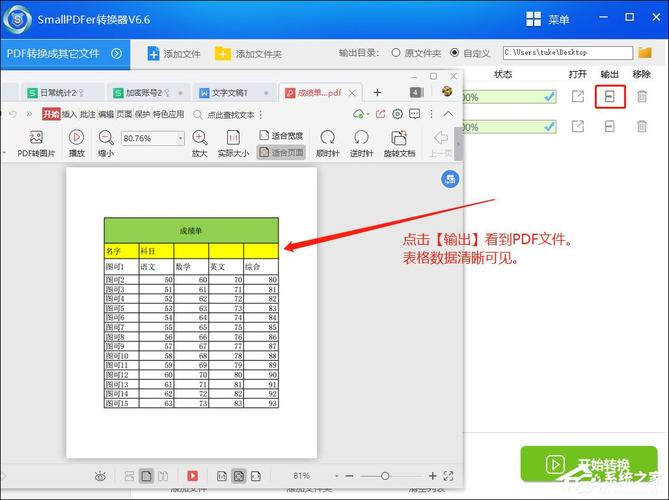
Task: Click the first row's Open file icon
Action: (x=578, y=96)
